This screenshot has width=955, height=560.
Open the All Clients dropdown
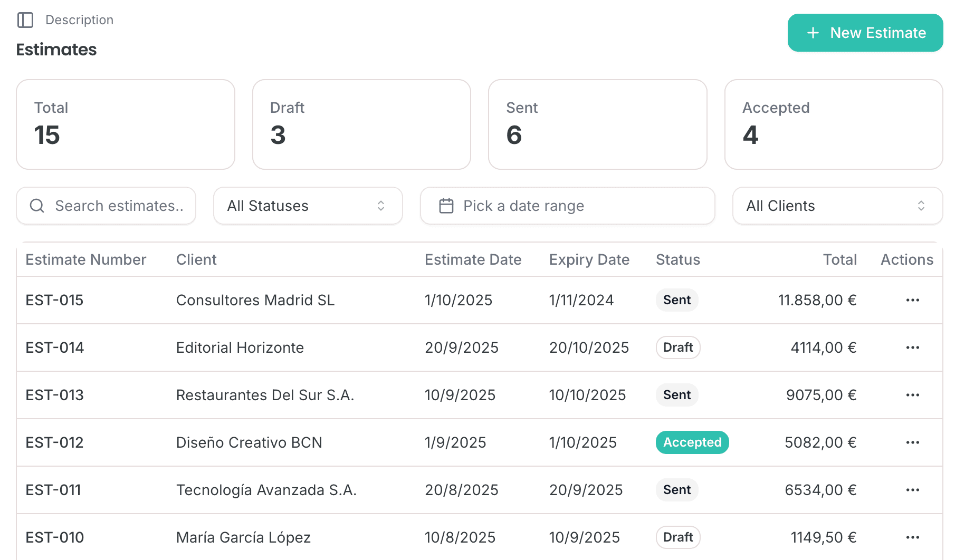coord(837,206)
